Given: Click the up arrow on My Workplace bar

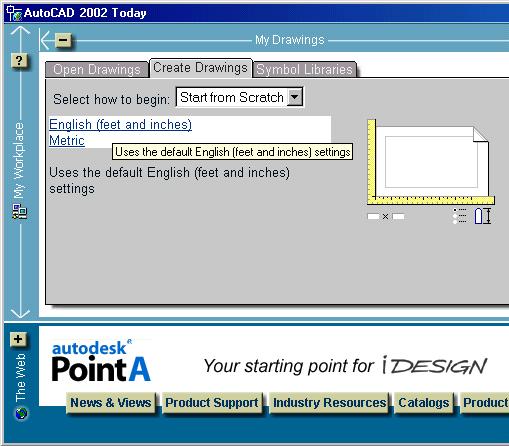Looking at the screenshot, I should coord(20,31).
